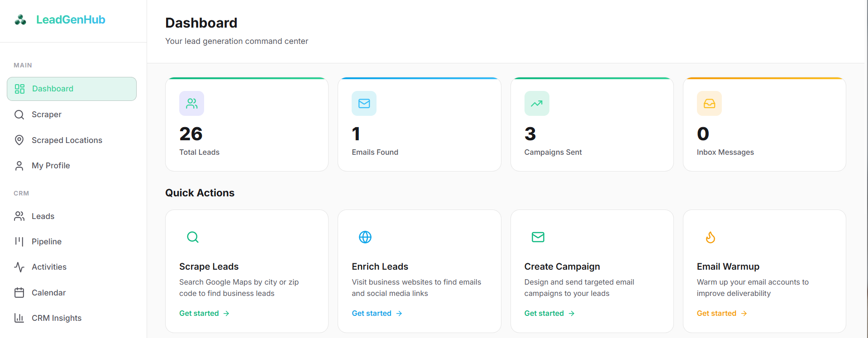The image size is (868, 338).
Task: View CRM Insights in sidebar
Action: [x=57, y=318]
